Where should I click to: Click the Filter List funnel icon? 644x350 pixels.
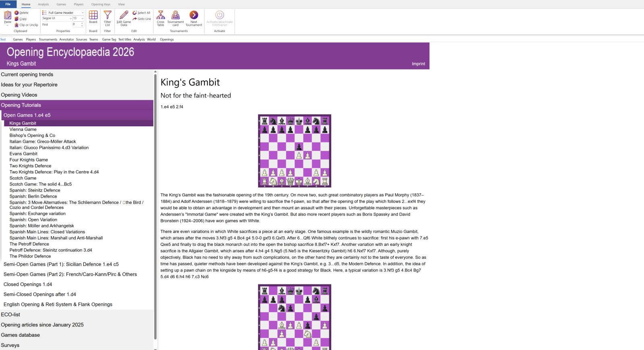[x=107, y=16]
